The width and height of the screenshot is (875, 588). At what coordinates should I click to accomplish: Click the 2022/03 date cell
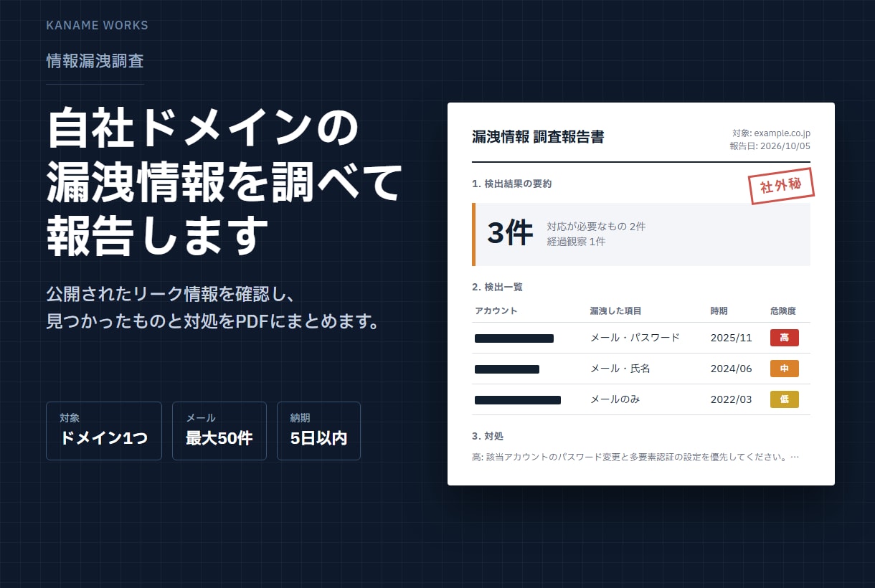(732, 399)
